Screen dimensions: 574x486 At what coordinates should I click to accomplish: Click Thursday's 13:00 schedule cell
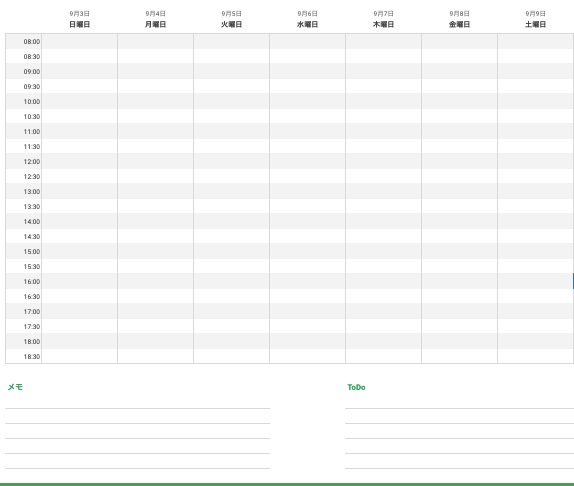[383, 192]
